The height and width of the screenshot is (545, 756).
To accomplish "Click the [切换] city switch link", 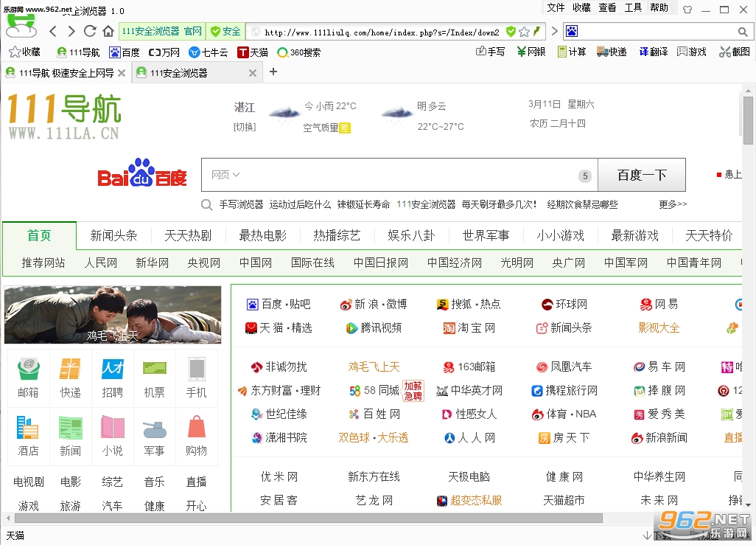I will (245, 127).
